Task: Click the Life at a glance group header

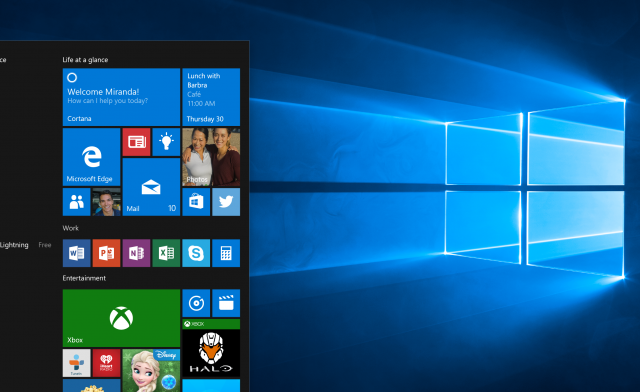Action: [x=85, y=60]
